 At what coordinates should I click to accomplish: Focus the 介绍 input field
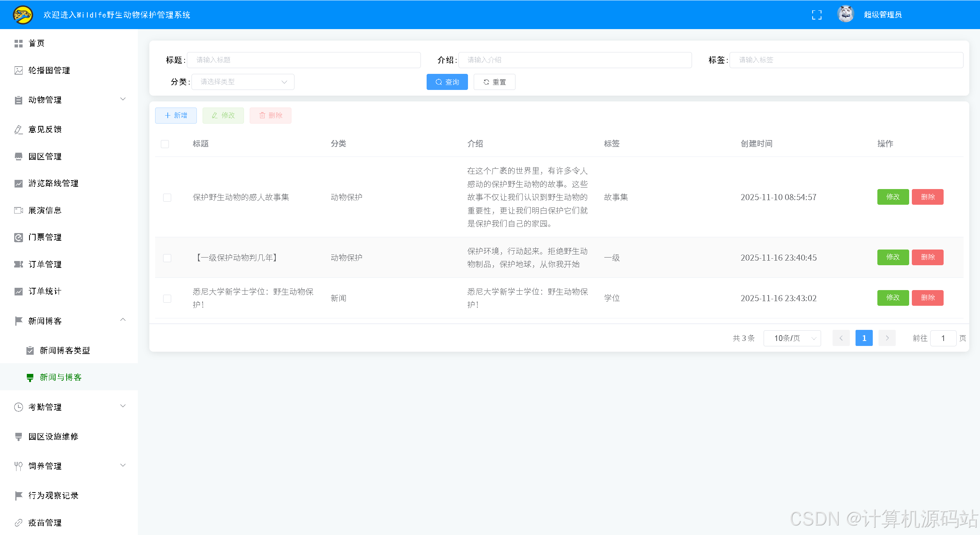[575, 60]
